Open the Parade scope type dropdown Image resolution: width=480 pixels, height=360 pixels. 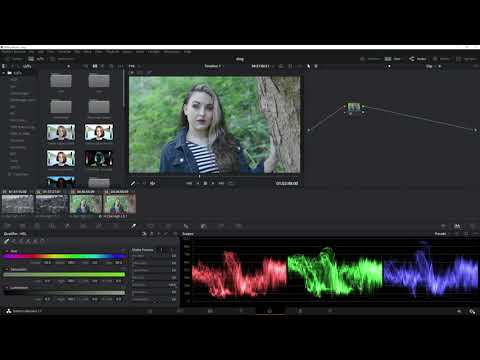pos(442,234)
